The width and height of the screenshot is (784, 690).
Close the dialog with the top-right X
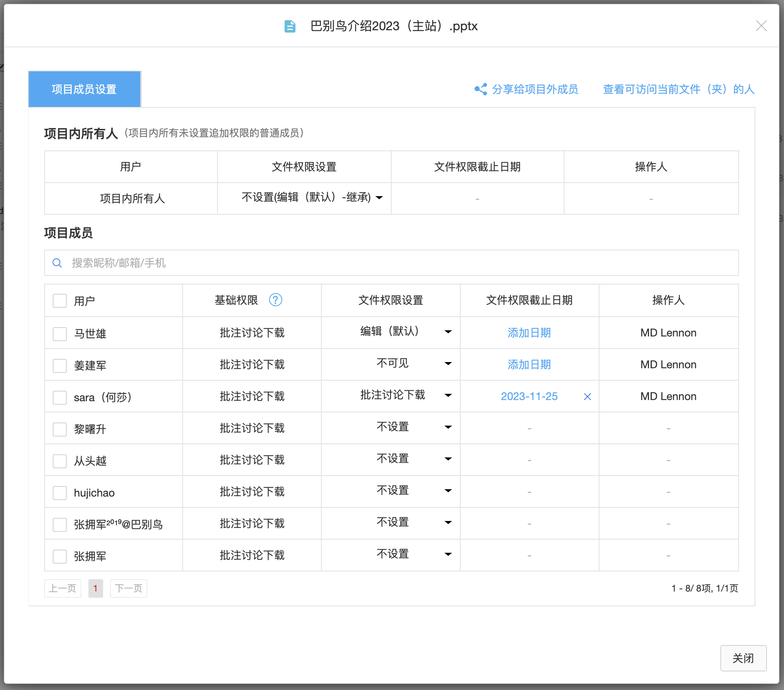pyautogui.click(x=761, y=26)
